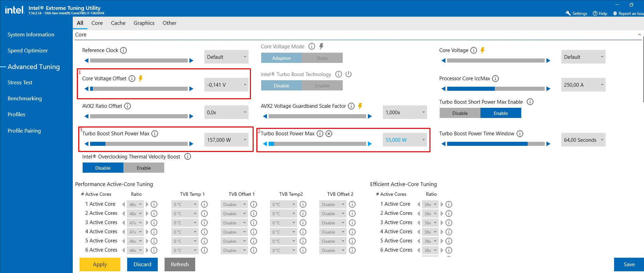Click the Save button

click(x=629, y=264)
